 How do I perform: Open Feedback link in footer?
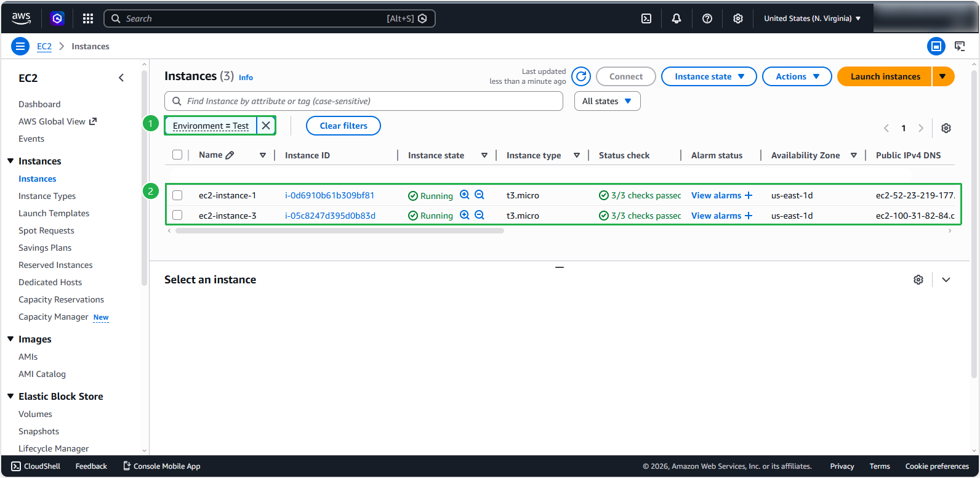91,466
